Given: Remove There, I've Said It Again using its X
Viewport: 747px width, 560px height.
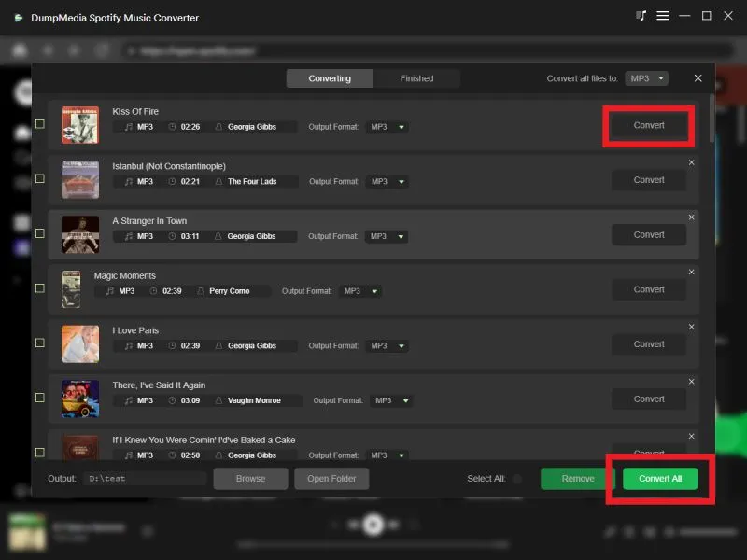Looking at the screenshot, I should [x=691, y=381].
